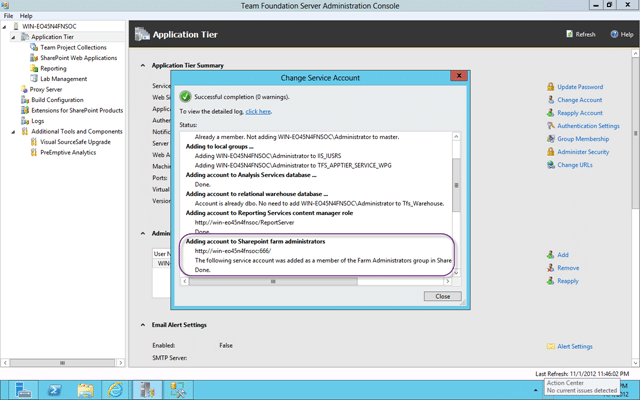Viewport: 640px width, 400px height.
Task: Select the Proxy Server tree icon
Action: (24, 89)
